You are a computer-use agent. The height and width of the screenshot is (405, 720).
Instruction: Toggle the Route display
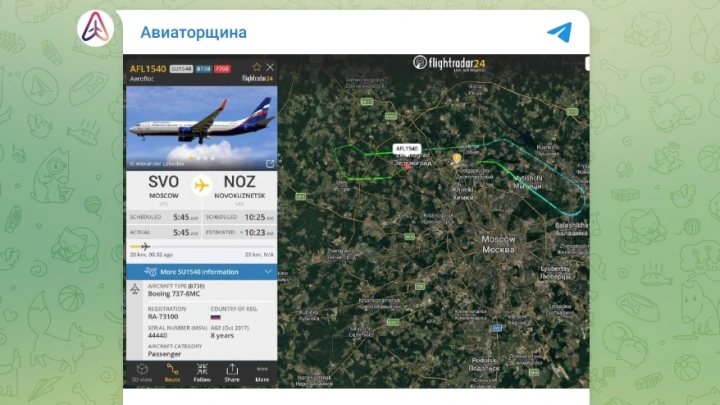172,373
